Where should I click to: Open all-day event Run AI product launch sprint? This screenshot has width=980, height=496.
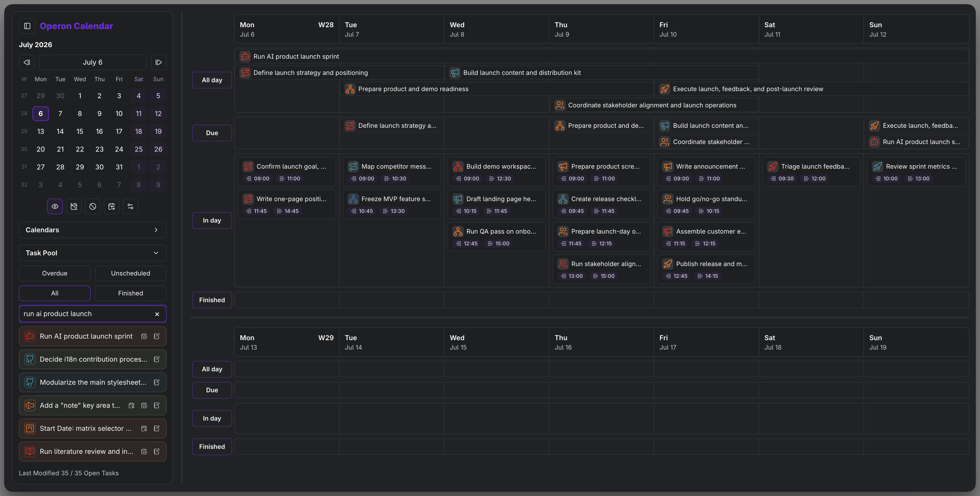(x=602, y=56)
